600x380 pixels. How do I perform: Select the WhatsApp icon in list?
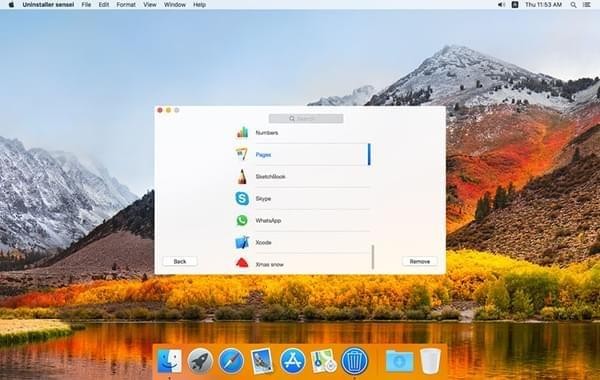(242, 220)
